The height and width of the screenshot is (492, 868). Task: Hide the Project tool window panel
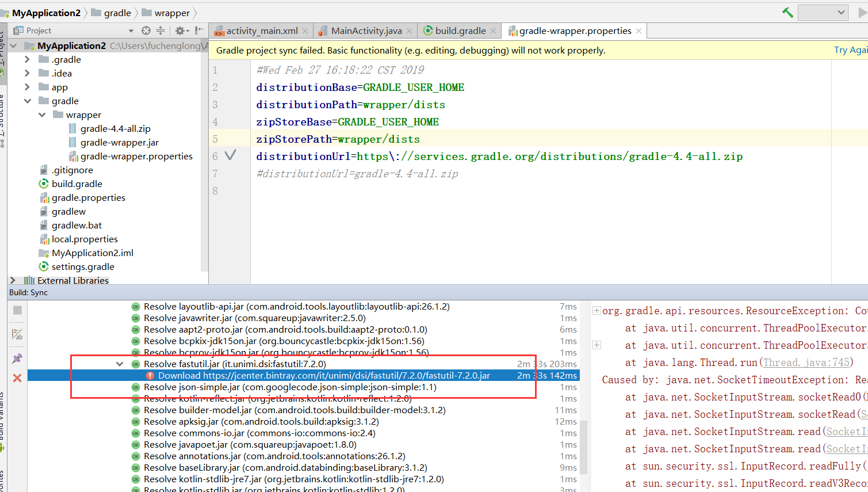click(199, 30)
